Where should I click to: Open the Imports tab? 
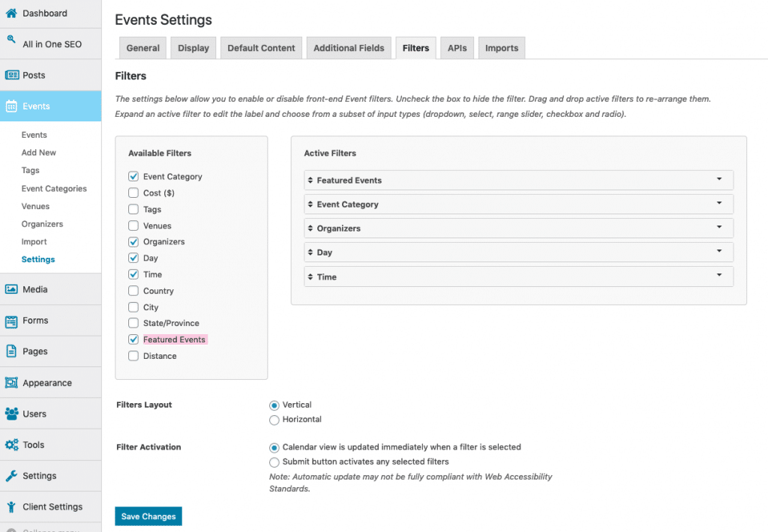502,48
